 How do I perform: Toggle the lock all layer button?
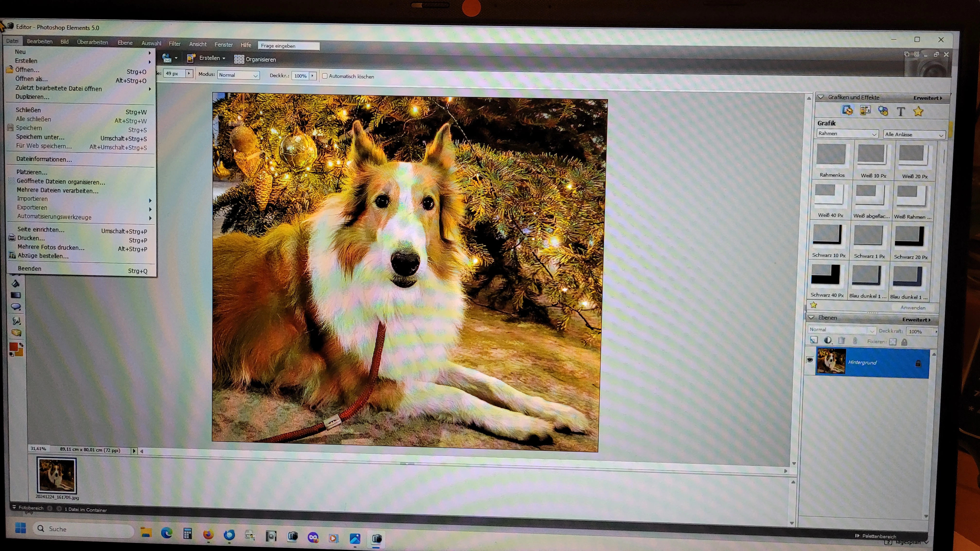click(904, 342)
